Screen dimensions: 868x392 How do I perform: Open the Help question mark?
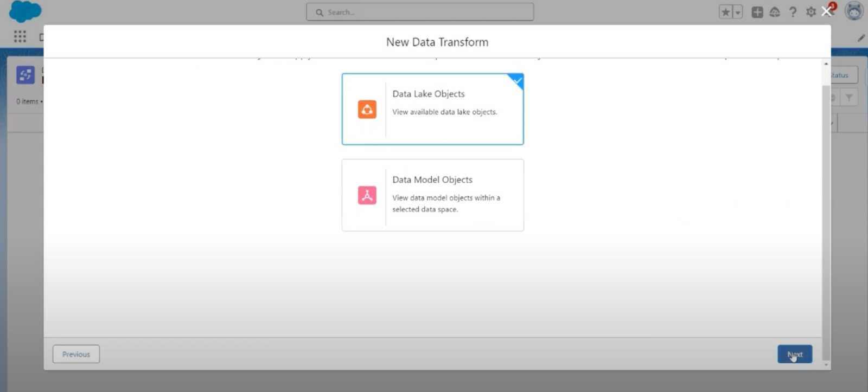[793, 12]
